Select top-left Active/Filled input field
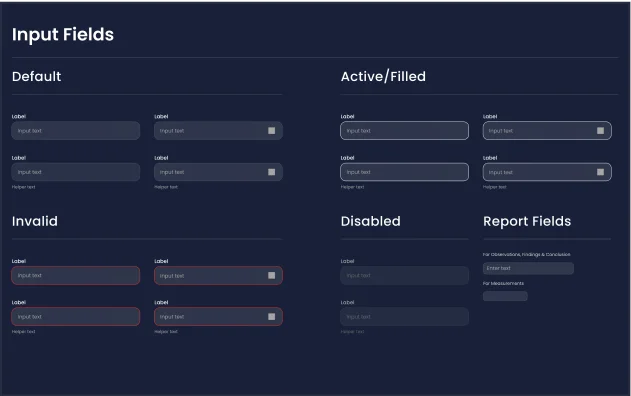 pos(404,131)
